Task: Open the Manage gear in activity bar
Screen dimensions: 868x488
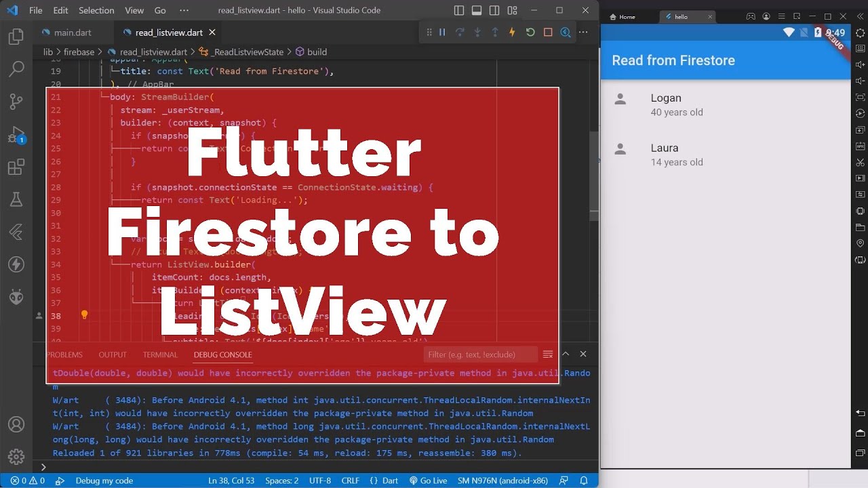Action: coord(16,457)
